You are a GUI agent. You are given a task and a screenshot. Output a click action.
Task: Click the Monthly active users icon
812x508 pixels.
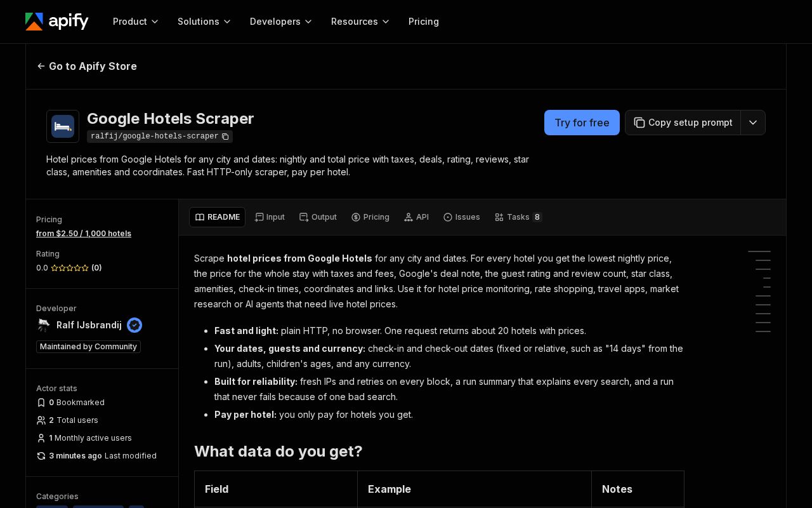pyautogui.click(x=41, y=438)
